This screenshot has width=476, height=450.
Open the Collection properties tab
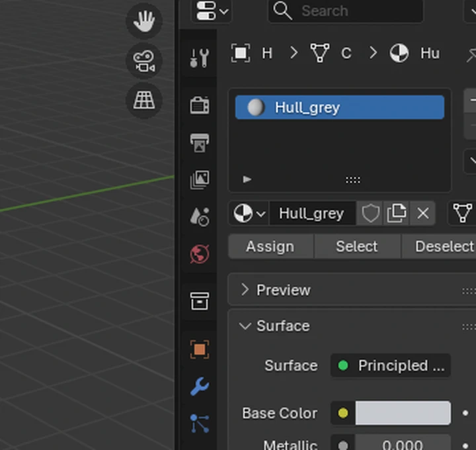click(200, 301)
